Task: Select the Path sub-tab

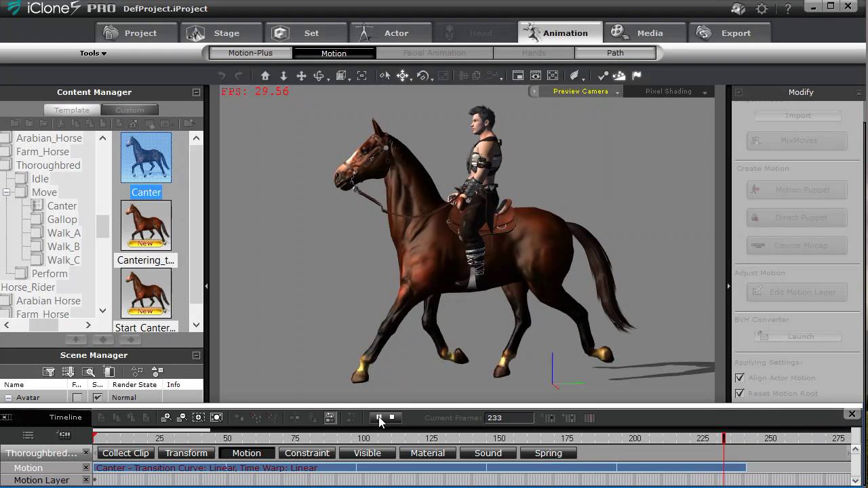Action: point(615,53)
